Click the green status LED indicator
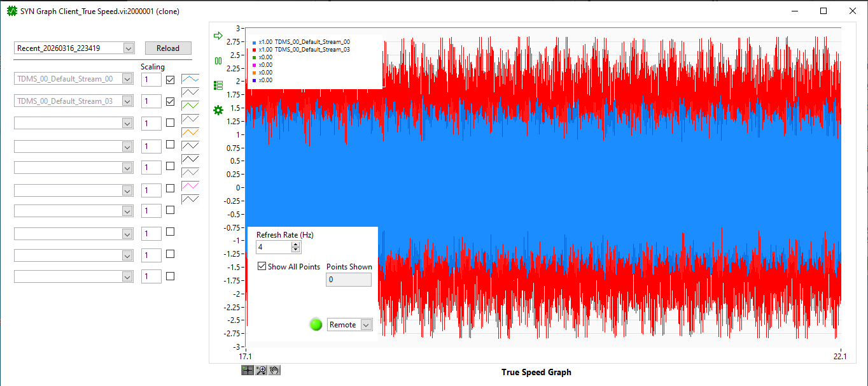This screenshot has width=868, height=386. point(316,325)
